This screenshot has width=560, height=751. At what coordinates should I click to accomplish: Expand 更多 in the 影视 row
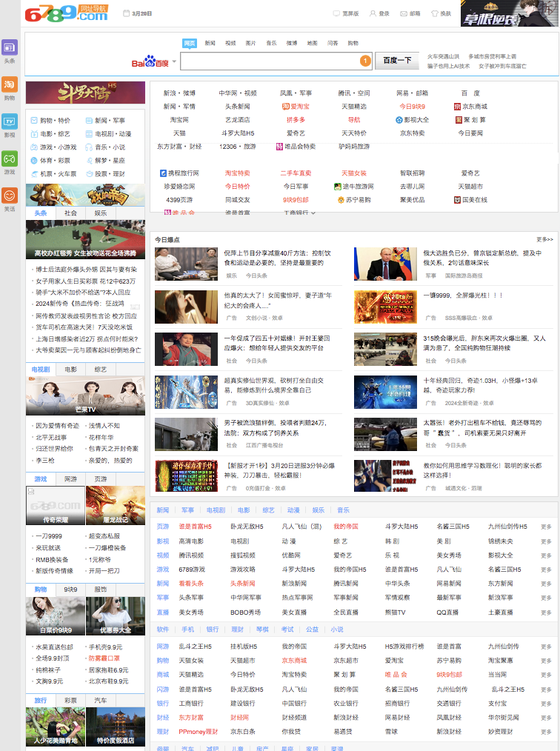546,541
